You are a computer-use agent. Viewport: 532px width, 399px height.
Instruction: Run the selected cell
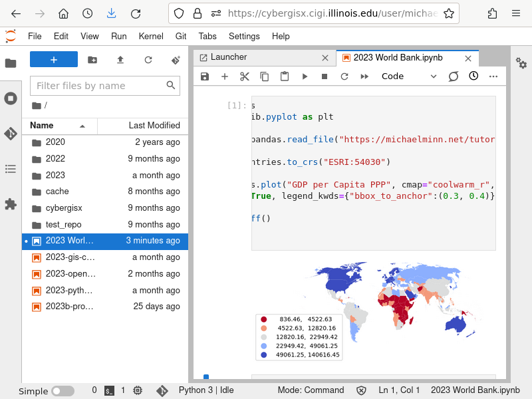tap(305, 76)
